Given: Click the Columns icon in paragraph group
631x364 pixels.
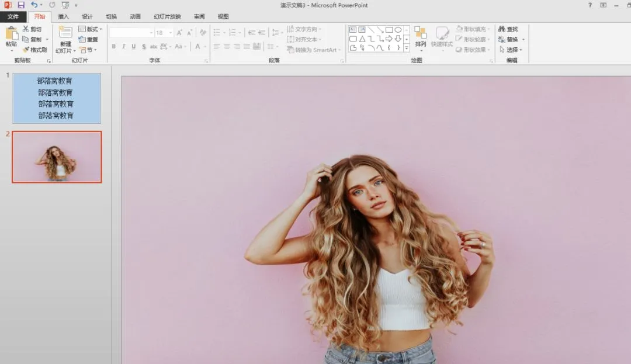Looking at the screenshot, I should pyautogui.click(x=271, y=47).
